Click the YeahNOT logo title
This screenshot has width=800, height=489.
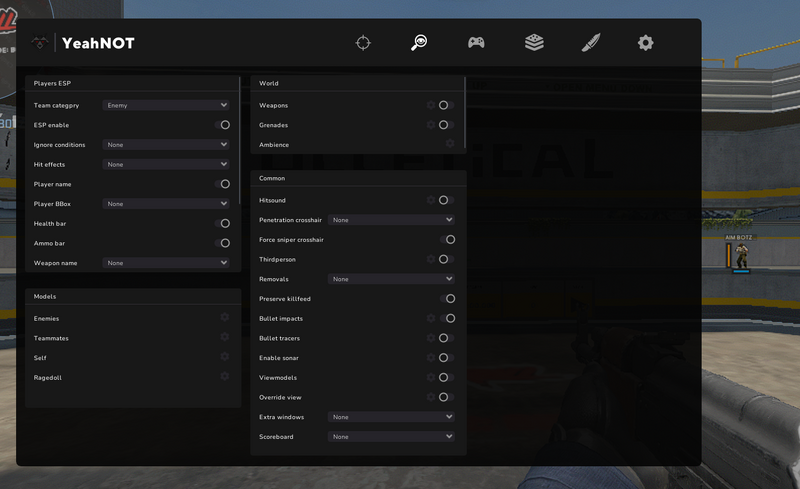point(97,43)
